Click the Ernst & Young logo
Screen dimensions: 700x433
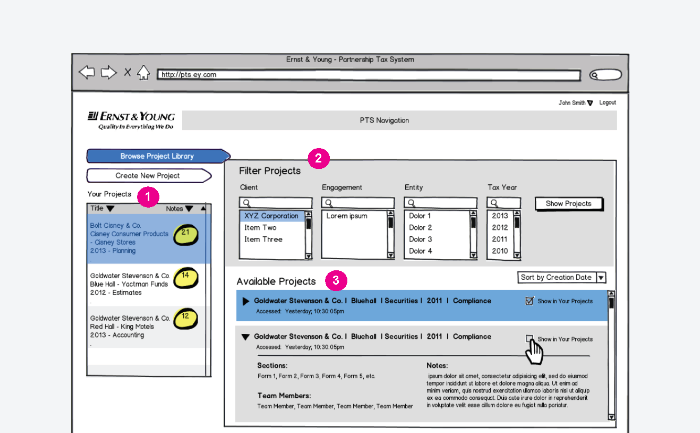click(131, 121)
